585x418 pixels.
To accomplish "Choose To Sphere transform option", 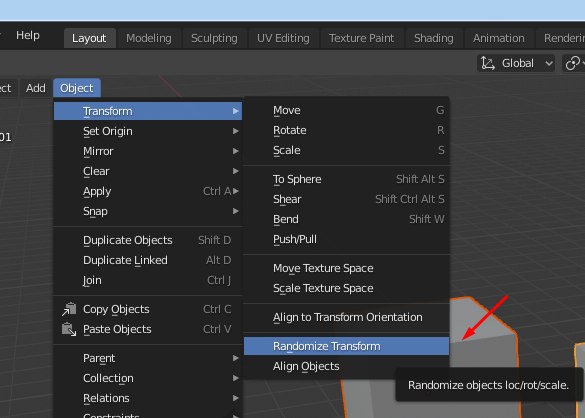I will (347, 180).
